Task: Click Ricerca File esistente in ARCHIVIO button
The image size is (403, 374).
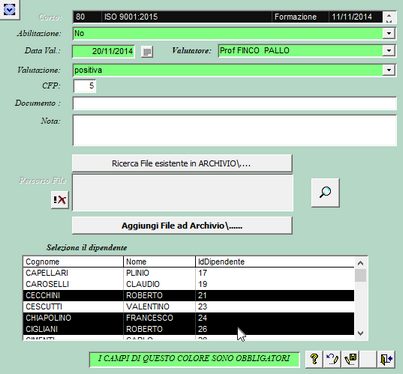Action: 182,163
